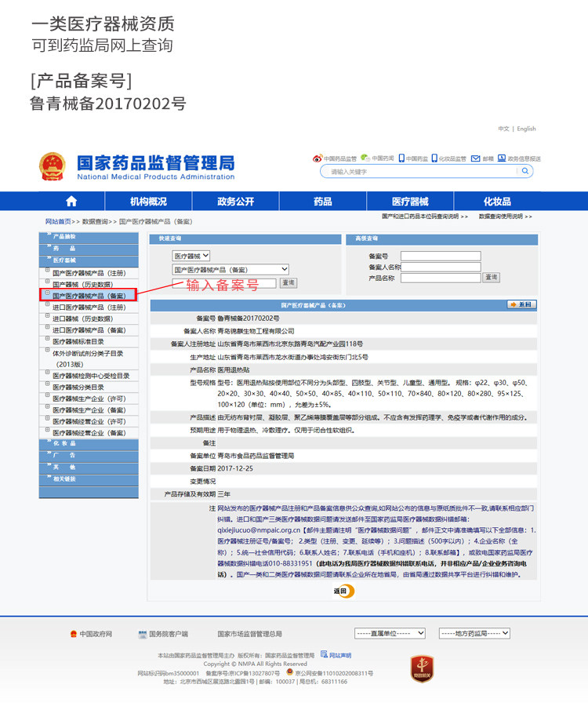This screenshot has width=588, height=706.
Task: Select 进口器械（历史数据） in sidebar
Action: coord(83,318)
